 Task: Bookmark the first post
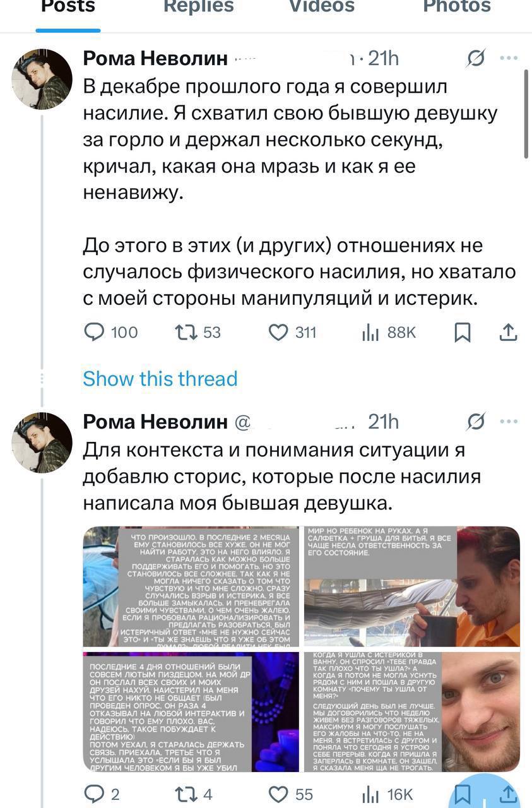pos(463,332)
